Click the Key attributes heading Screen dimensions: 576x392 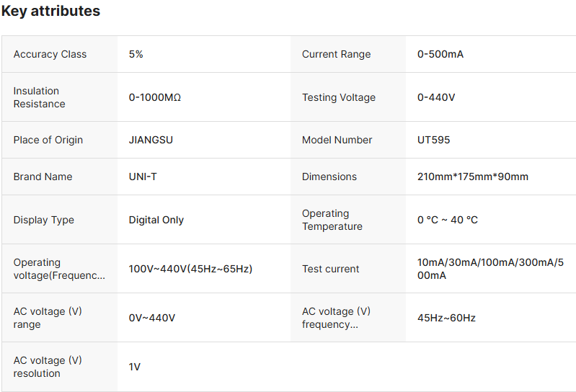tap(51, 12)
